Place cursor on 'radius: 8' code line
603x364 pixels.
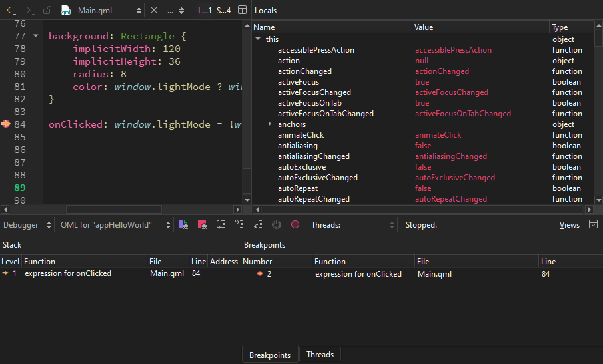point(99,74)
